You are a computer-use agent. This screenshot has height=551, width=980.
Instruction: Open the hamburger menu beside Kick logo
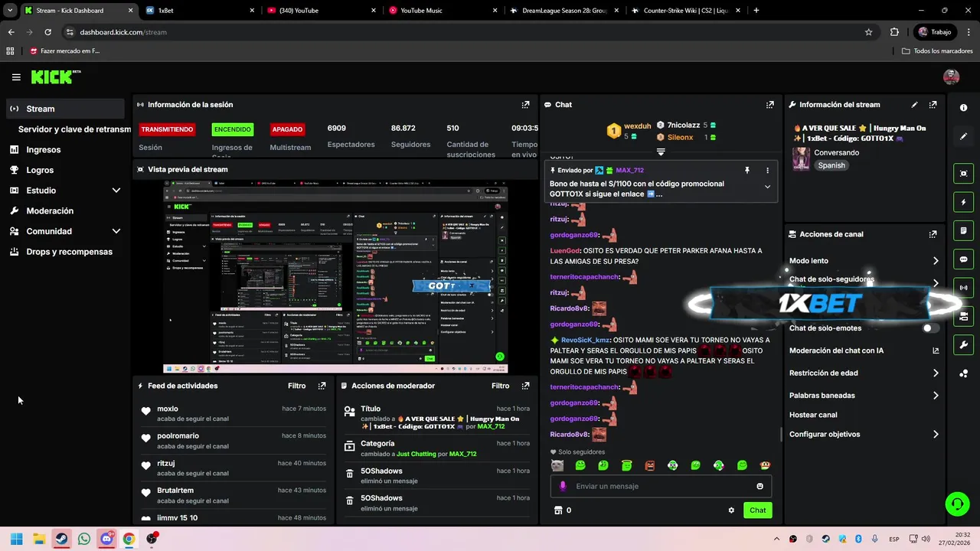[x=16, y=77]
